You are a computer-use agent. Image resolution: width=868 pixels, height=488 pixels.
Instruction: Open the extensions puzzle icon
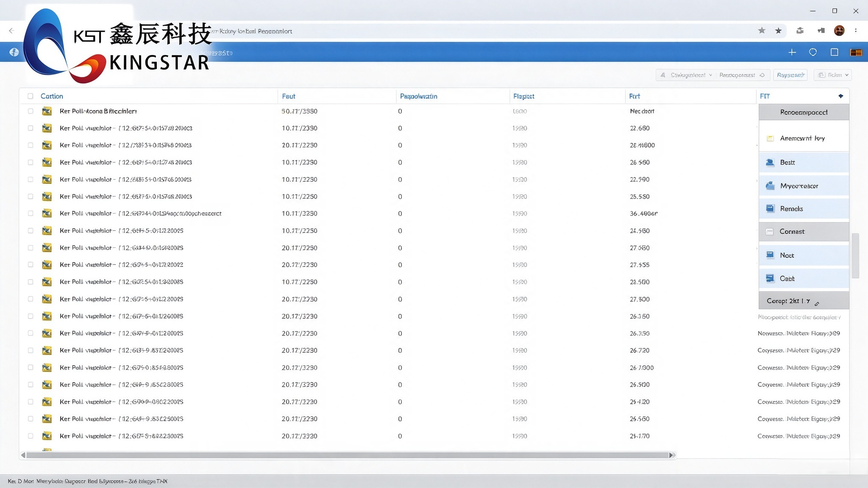point(800,30)
